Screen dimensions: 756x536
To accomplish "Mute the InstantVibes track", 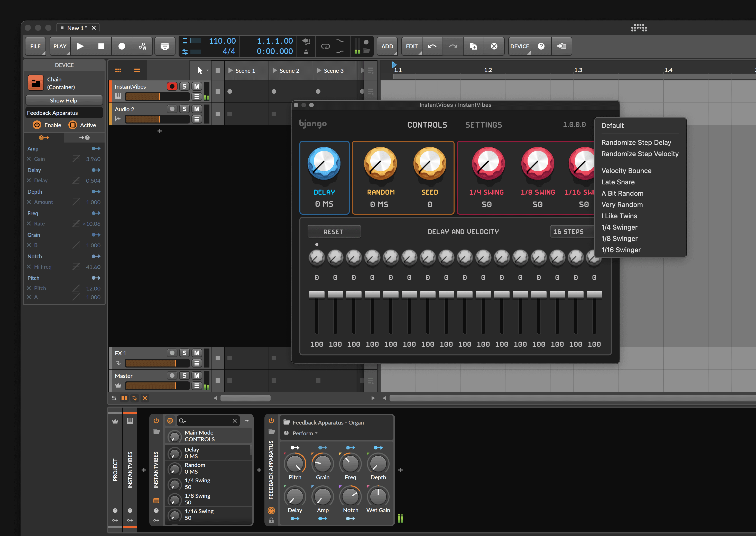I will (x=197, y=87).
